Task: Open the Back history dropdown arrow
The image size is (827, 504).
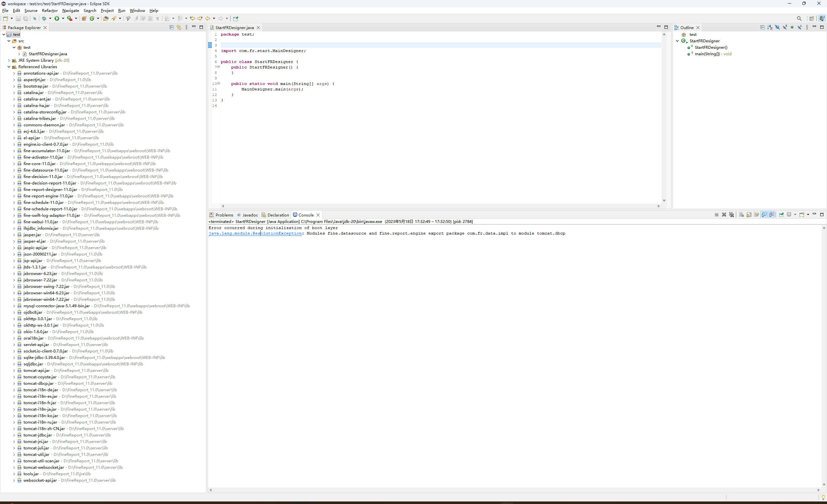Action: 214,18
